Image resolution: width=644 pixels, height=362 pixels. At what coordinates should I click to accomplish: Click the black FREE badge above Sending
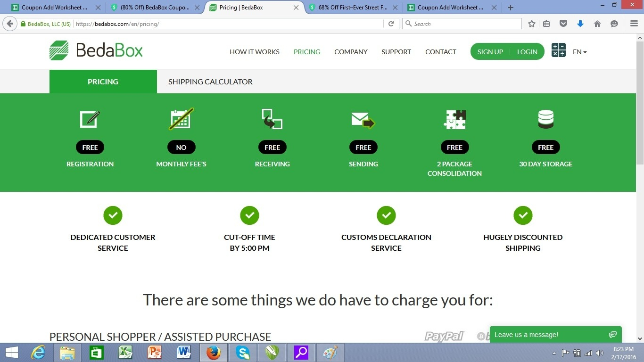point(363,147)
